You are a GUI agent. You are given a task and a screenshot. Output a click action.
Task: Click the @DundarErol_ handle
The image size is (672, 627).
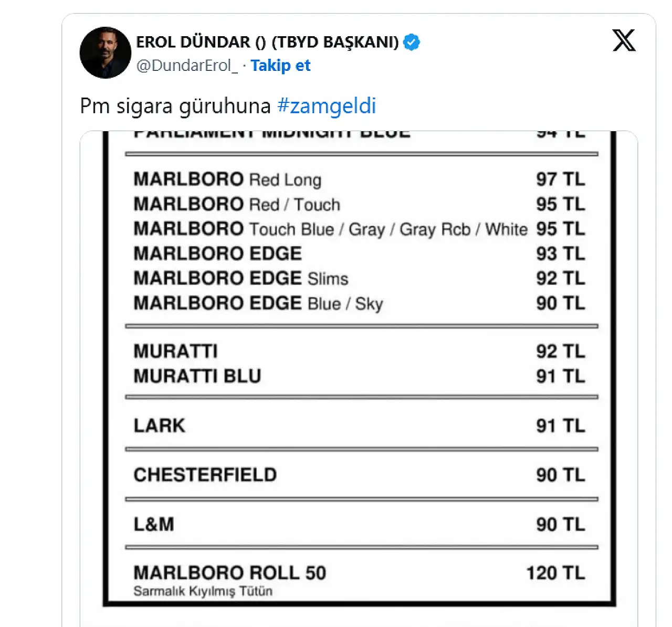point(187,66)
